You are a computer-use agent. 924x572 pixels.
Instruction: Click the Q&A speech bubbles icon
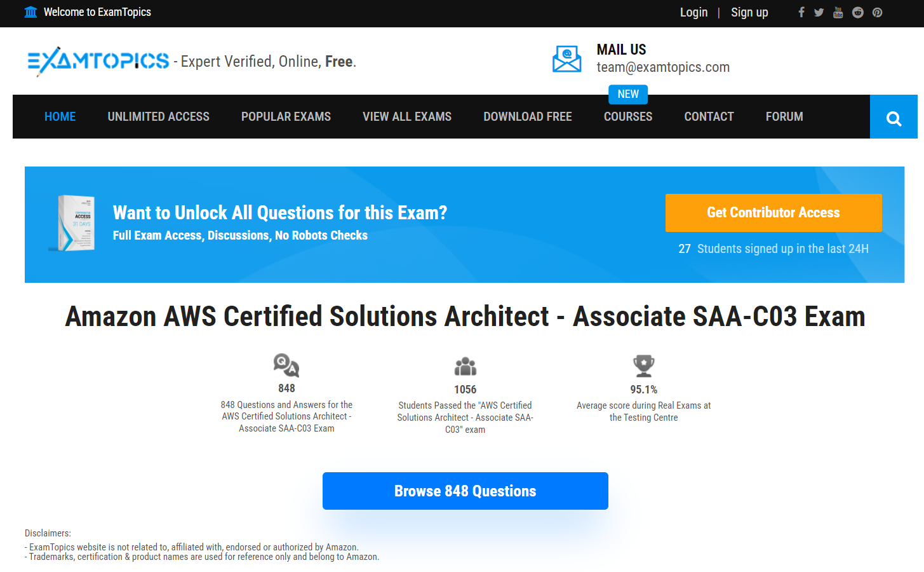point(286,365)
